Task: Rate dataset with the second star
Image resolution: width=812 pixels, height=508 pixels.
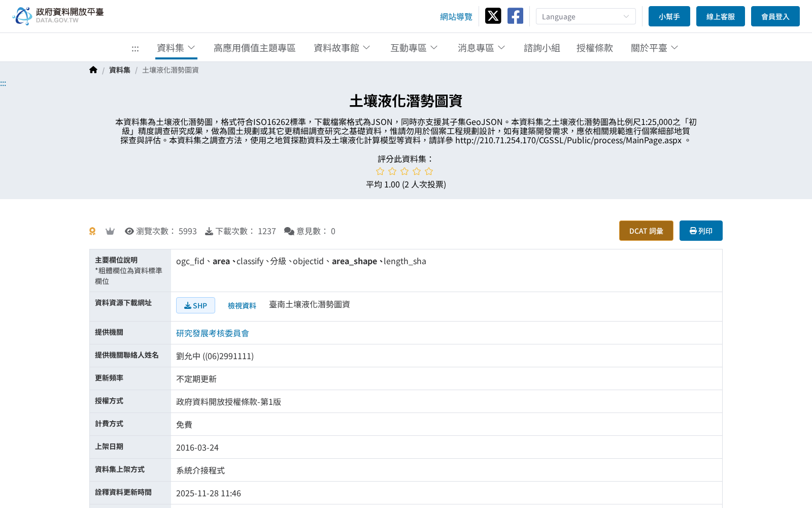Action: (392, 171)
